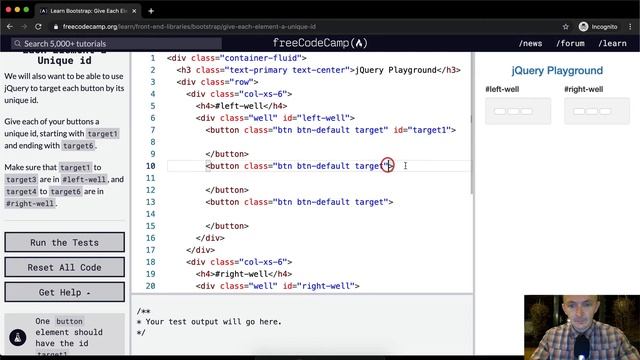Image resolution: width=640 pixels, height=360 pixels.
Task: Reload the page with the refresh icon
Action: 38,27
